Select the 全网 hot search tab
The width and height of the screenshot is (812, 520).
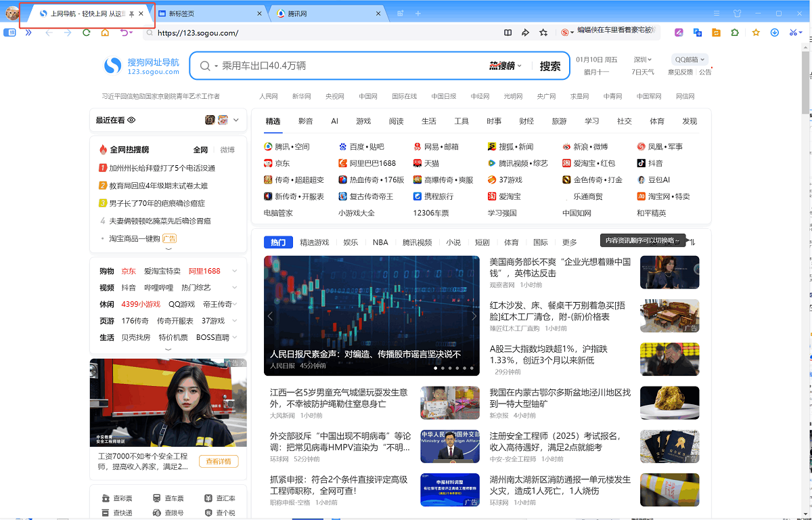(x=200, y=150)
